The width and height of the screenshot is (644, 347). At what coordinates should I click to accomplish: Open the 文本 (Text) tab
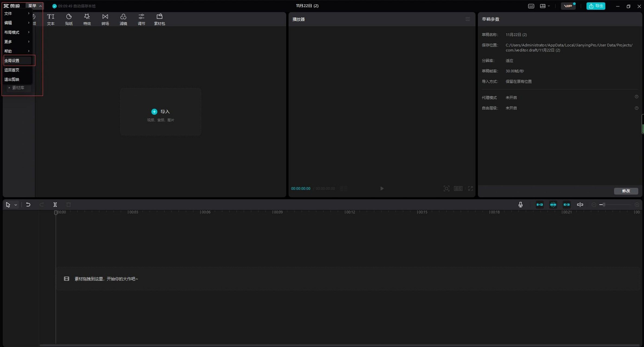click(x=51, y=20)
